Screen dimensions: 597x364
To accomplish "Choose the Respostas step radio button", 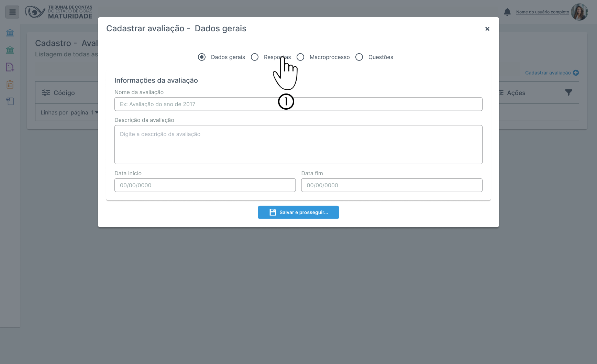I will point(255,57).
